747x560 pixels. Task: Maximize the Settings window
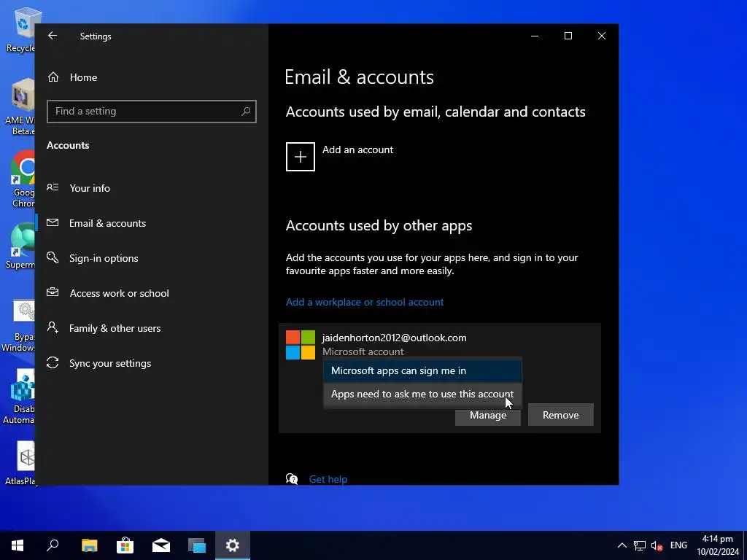click(x=568, y=36)
